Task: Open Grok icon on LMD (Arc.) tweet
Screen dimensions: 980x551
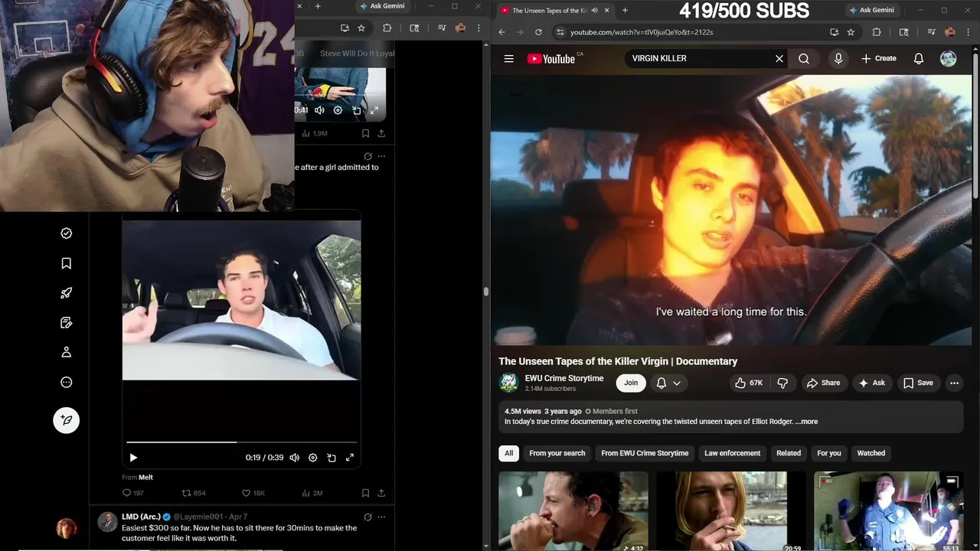Action: point(367,517)
